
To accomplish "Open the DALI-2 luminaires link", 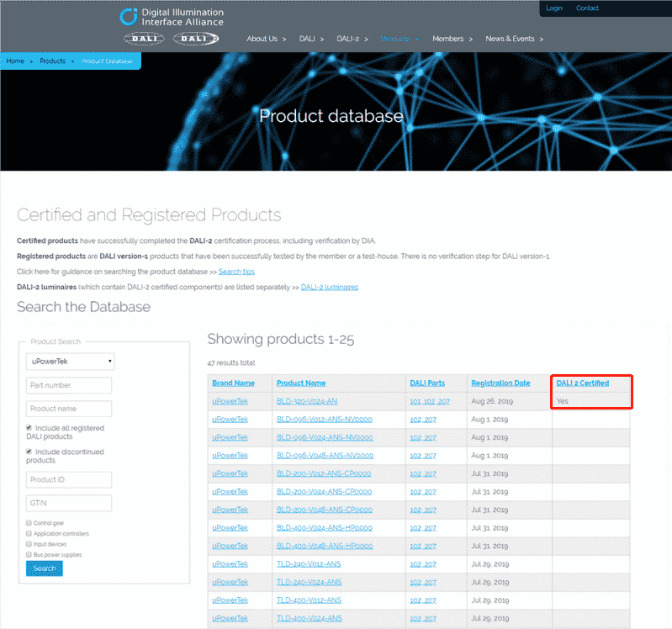I will (x=330, y=287).
